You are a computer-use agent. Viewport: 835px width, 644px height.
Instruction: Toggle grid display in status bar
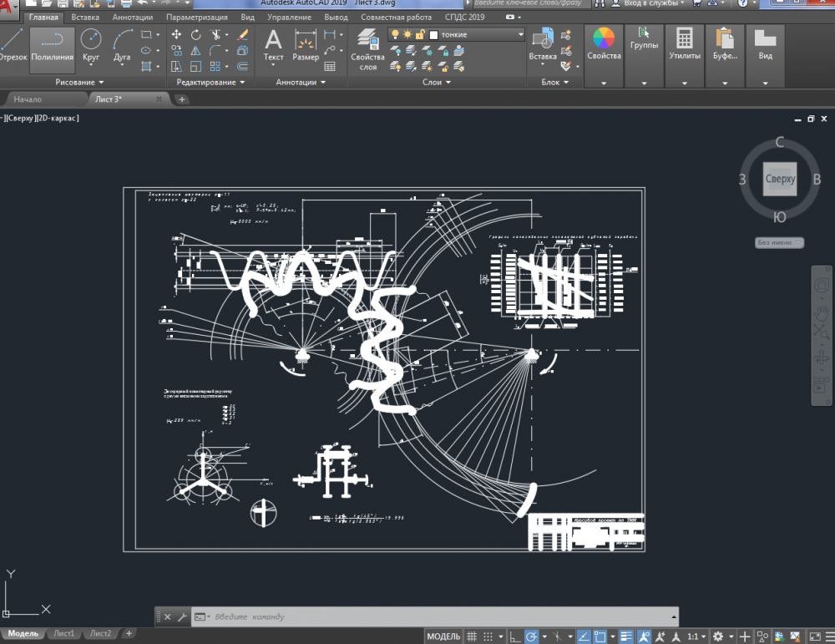473,636
